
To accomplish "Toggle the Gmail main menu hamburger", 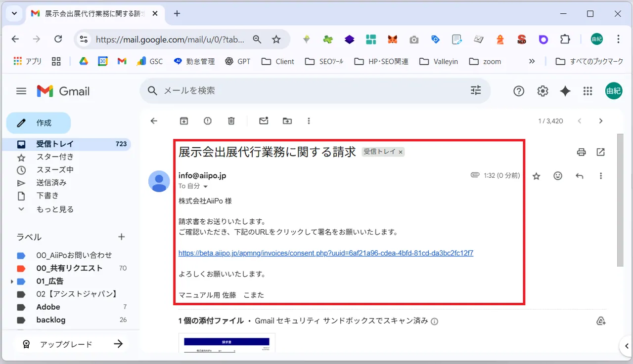I will 21,91.
